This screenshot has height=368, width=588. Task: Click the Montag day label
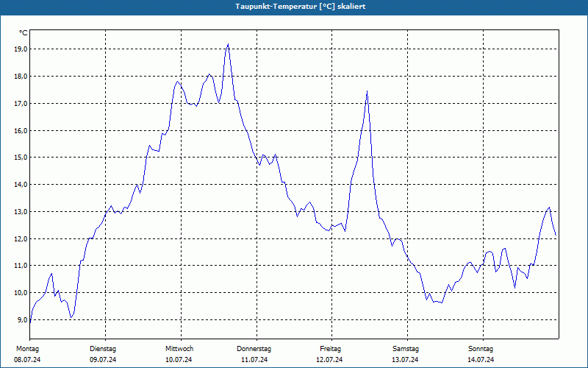click(x=27, y=349)
